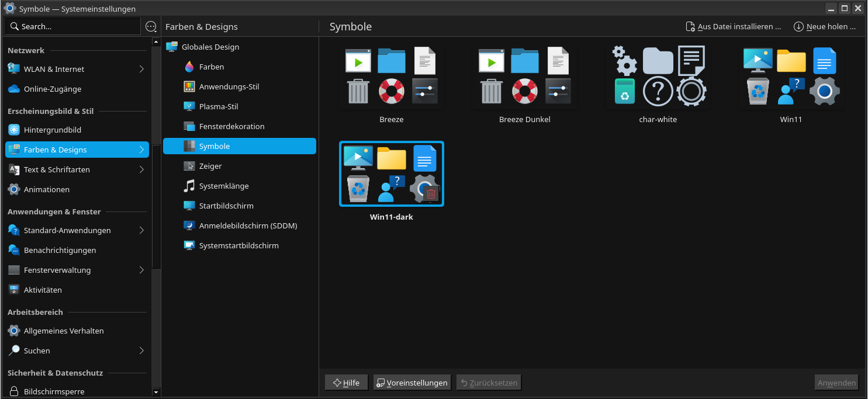Click the Anmeldebildschirm (SDDM) icon

pyautogui.click(x=189, y=225)
